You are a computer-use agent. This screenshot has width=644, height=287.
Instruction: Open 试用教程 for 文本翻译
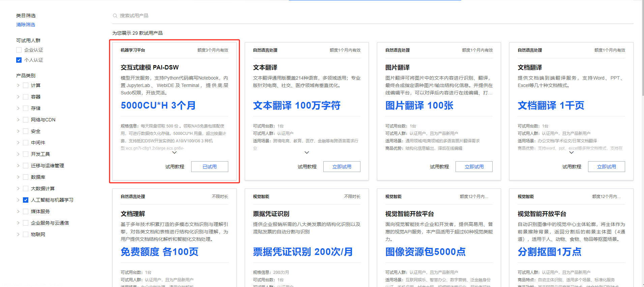point(307,167)
